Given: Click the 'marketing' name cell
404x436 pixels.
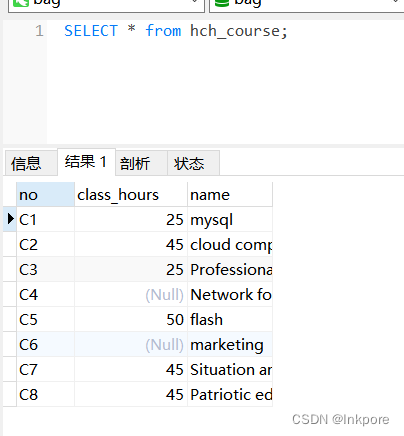Looking at the screenshot, I should point(230,344).
